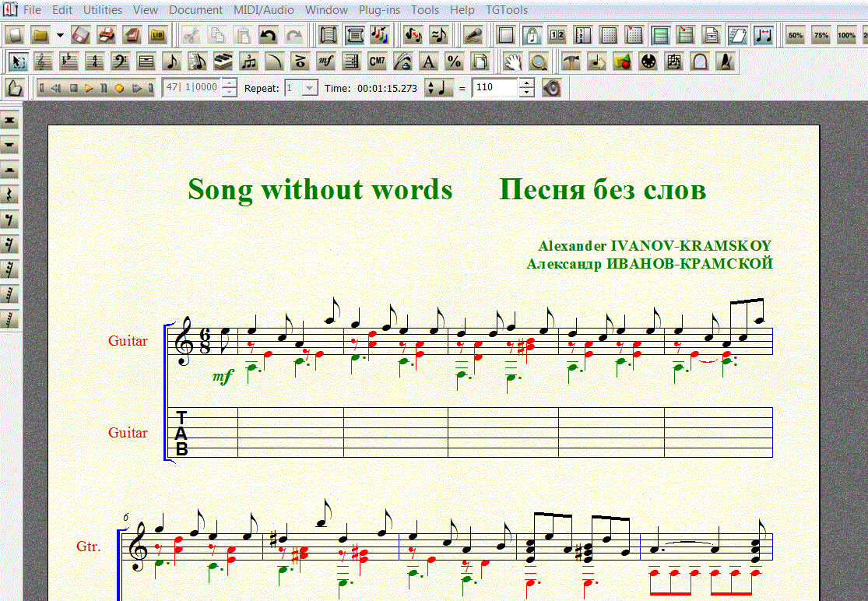Set zoom to 75%
Screen dimensions: 868x601
click(x=821, y=35)
